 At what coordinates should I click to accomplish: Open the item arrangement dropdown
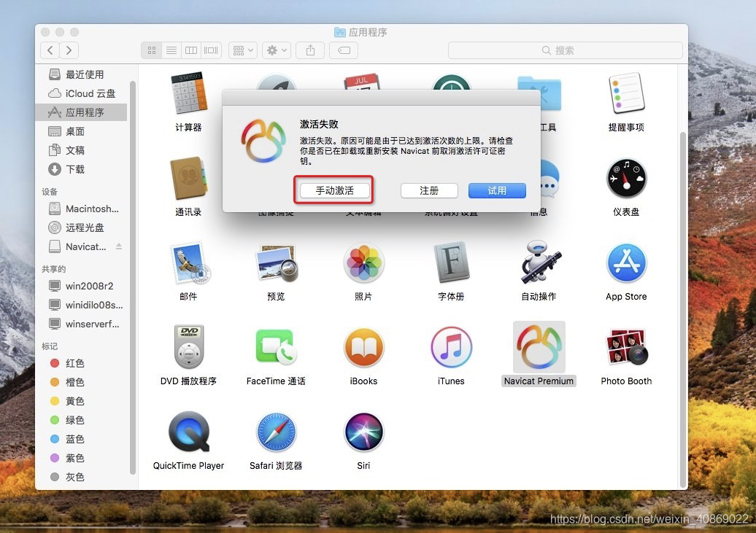[243, 50]
